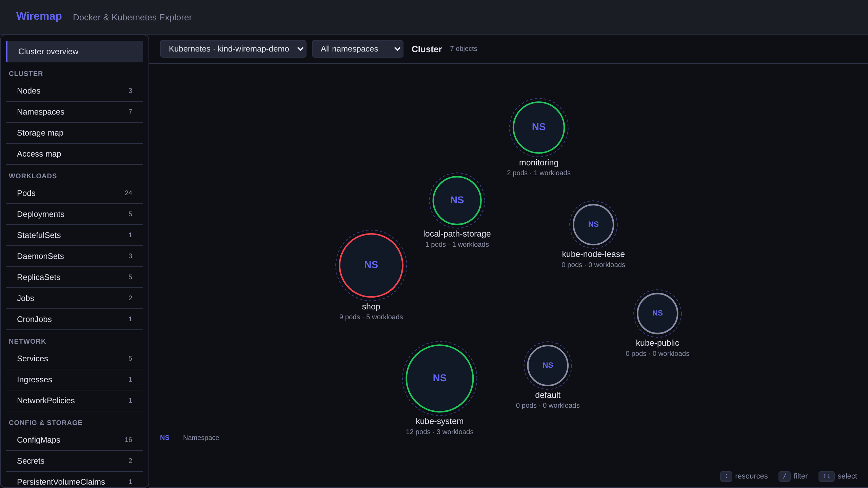Click the colon resources shortcut key
Image resolution: width=868 pixels, height=488 pixels.
coord(726,476)
